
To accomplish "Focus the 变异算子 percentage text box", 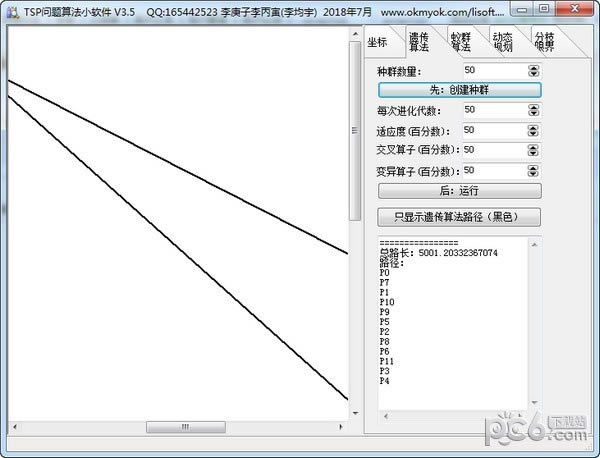I will point(492,170).
